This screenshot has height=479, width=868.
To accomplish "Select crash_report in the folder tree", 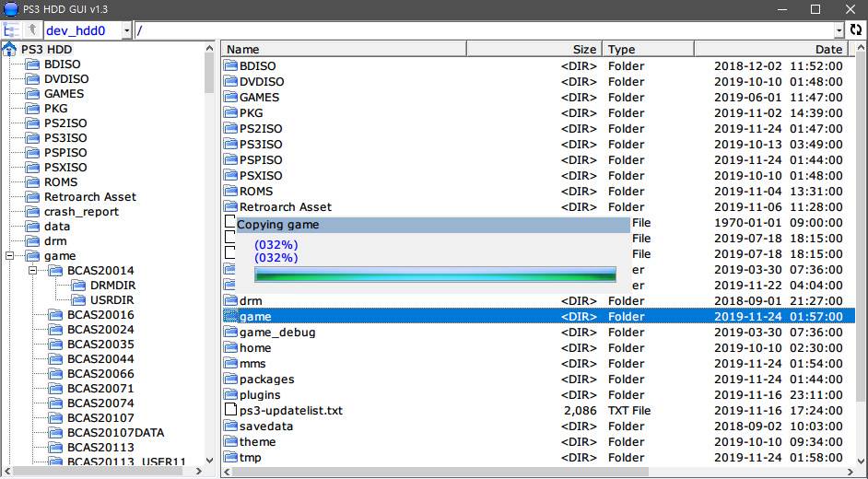I will click(81, 212).
